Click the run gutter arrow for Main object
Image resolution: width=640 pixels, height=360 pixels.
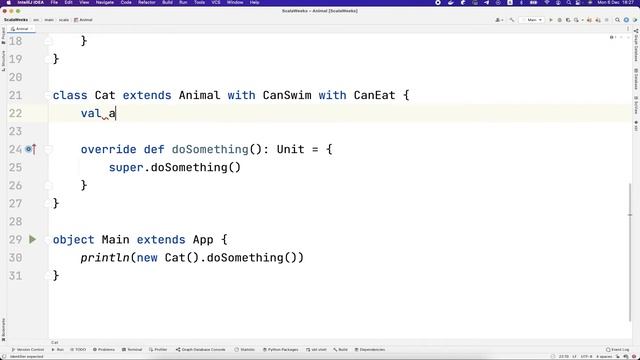click(32, 239)
